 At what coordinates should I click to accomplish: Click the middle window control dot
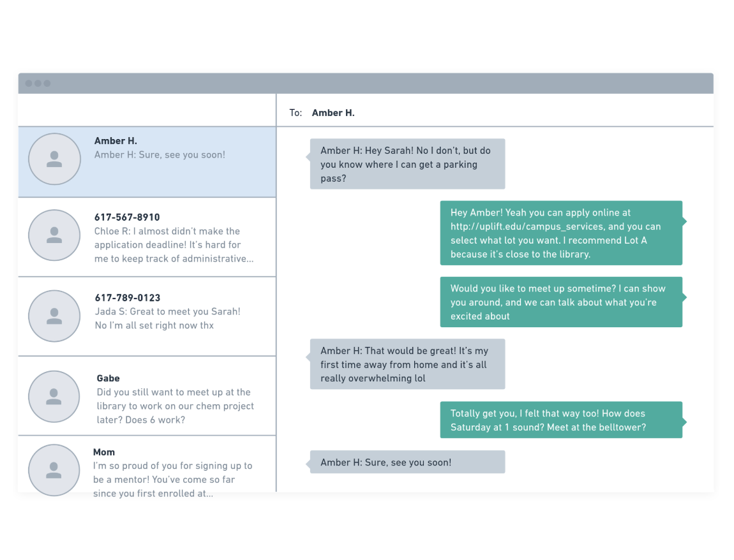coord(38,84)
